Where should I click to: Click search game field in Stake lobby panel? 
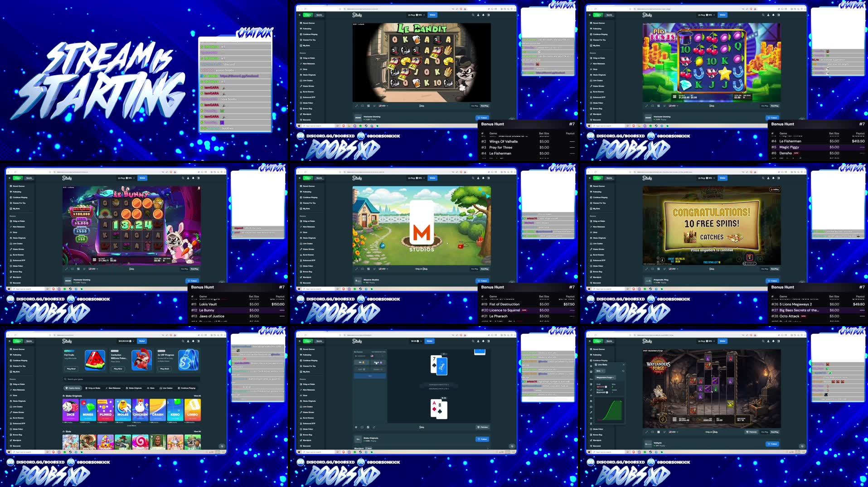click(x=131, y=379)
